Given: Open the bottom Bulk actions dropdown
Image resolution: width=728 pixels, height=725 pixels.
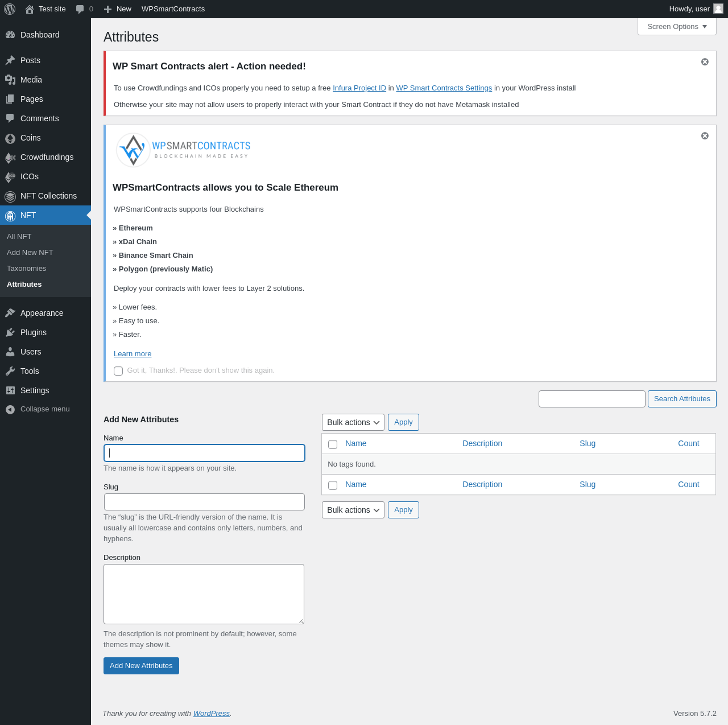Looking at the screenshot, I should tap(353, 510).
